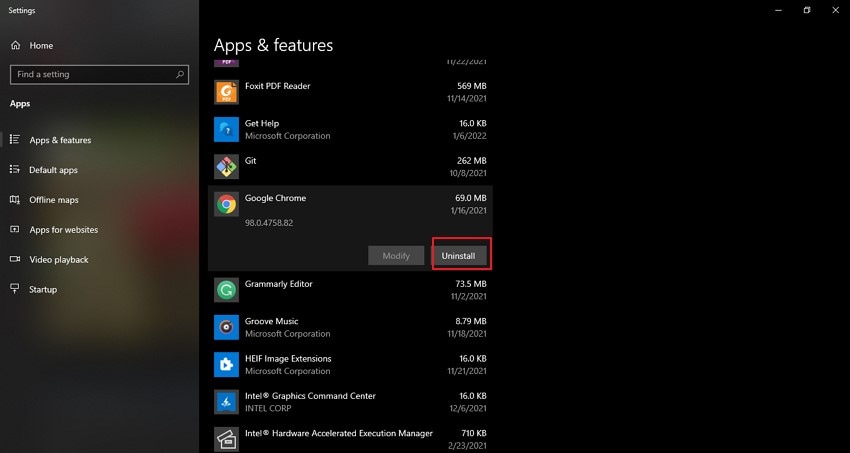Click the Home icon in the sidebar

pos(15,46)
